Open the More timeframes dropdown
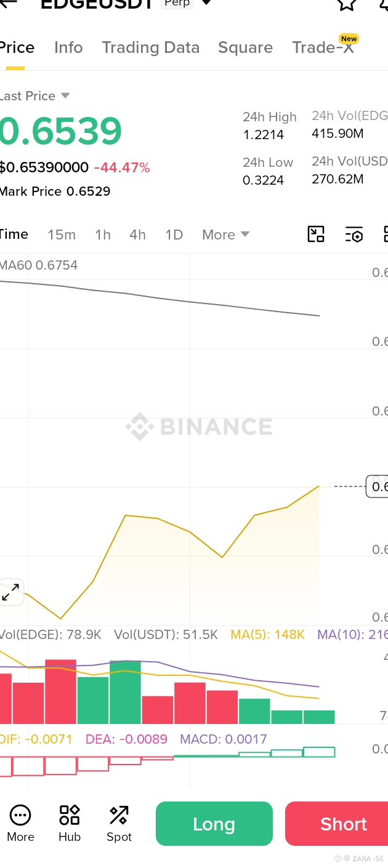 225,235
